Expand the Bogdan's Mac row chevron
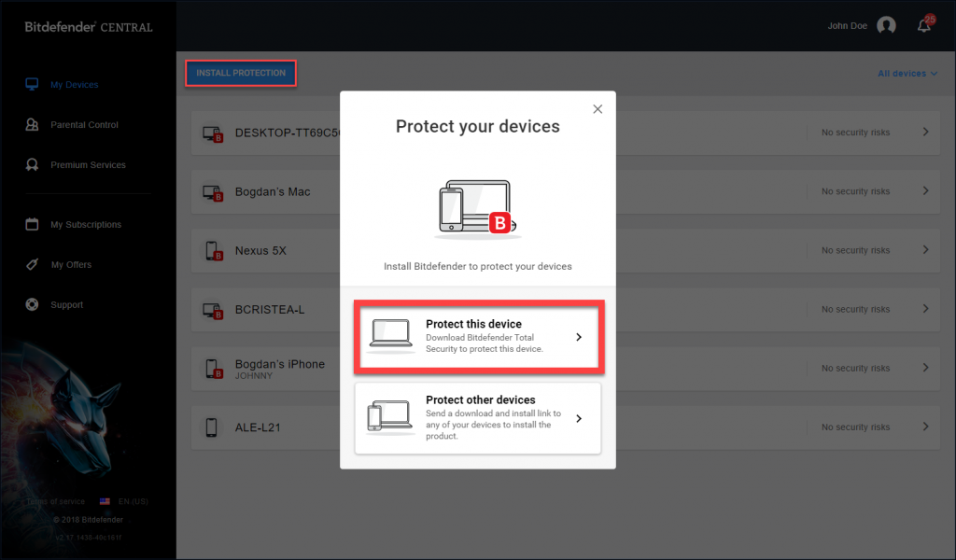956x560 pixels. (925, 190)
